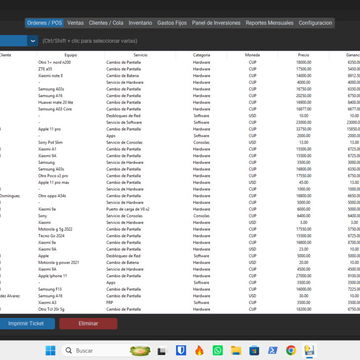Click the red Eliminar button
This screenshot has height=360, width=360.
pos(88,323)
